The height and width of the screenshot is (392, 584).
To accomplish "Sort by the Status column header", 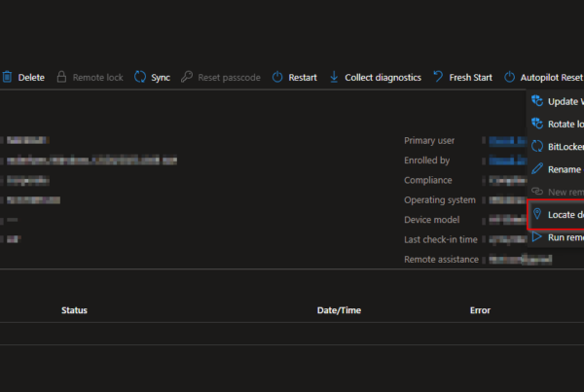I will tap(74, 310).
